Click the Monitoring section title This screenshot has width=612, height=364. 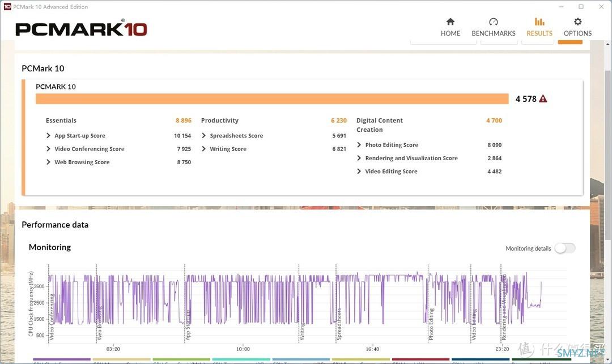[50, 247]
